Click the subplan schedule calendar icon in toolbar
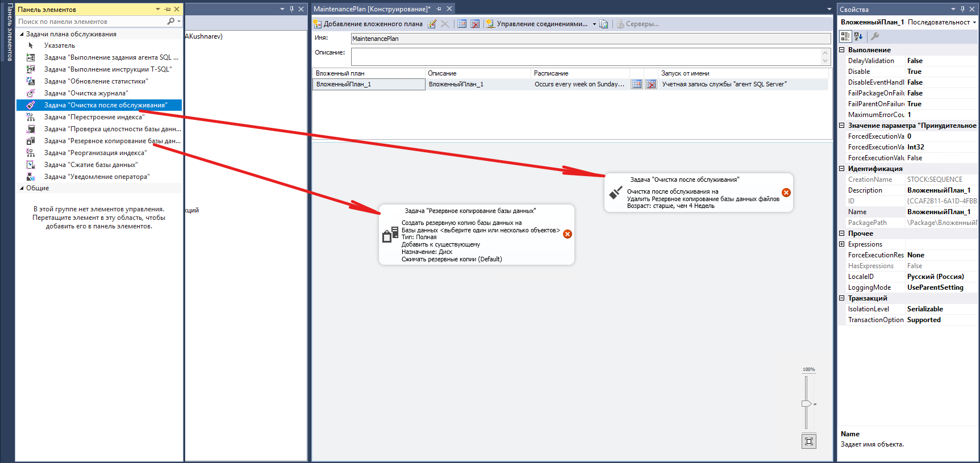Viewport: 980px width, 463px height. (x=462, y=24)
